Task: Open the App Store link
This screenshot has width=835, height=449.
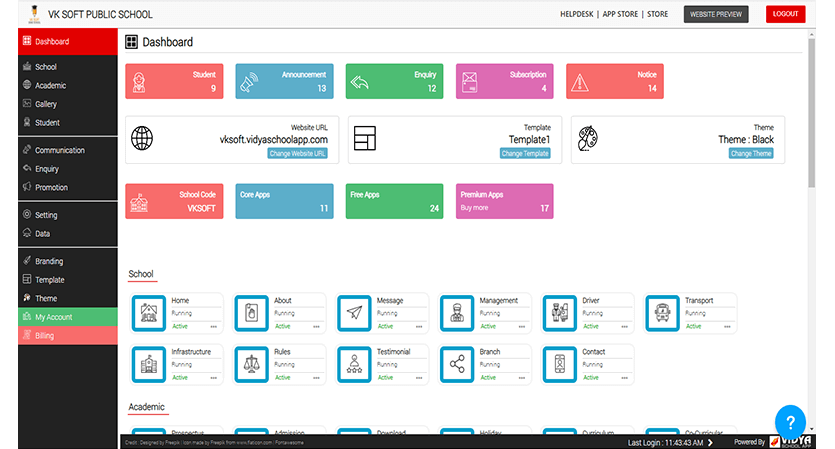Action: 620,14
